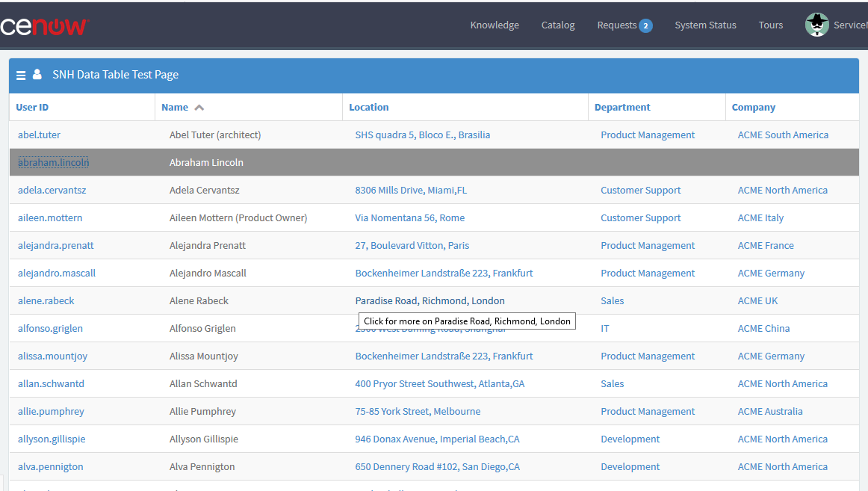Open the Requests menu item
The image size is (868, 491).
coord(617,25)
